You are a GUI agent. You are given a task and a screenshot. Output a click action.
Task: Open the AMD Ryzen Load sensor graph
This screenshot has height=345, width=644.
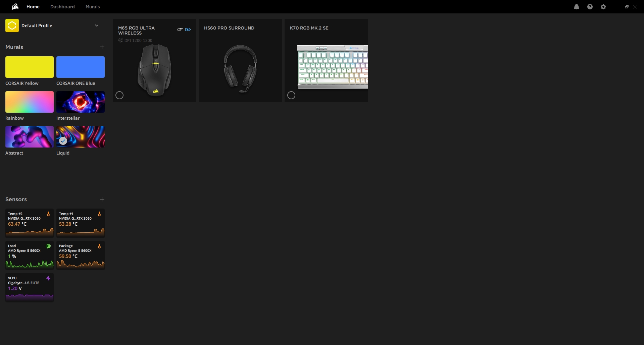(30, 264)
